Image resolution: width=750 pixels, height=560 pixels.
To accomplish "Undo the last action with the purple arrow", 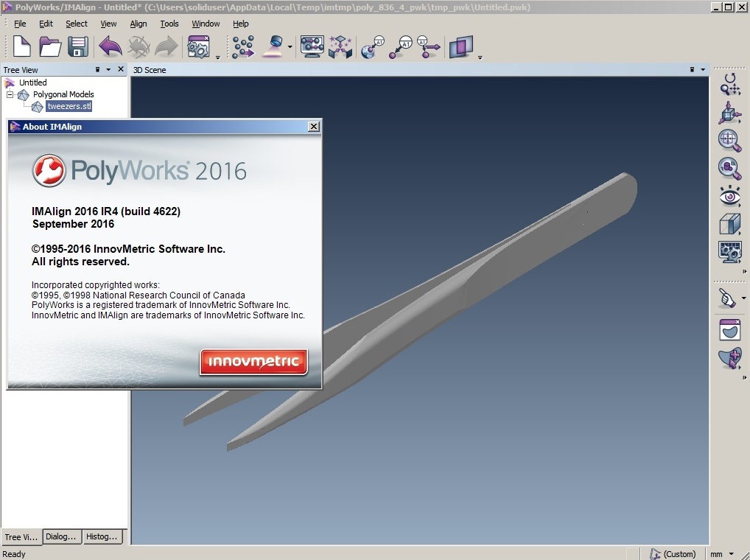I will pos(111,47).
